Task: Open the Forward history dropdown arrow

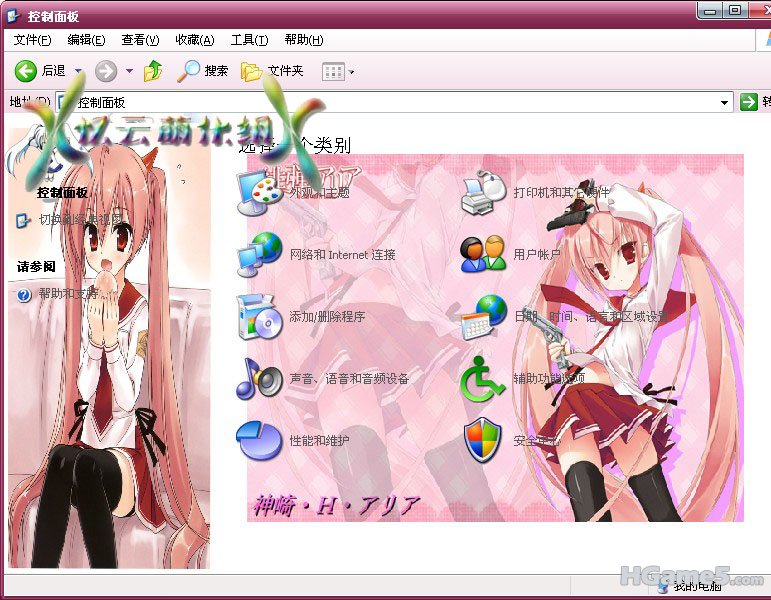Action: 129,71
